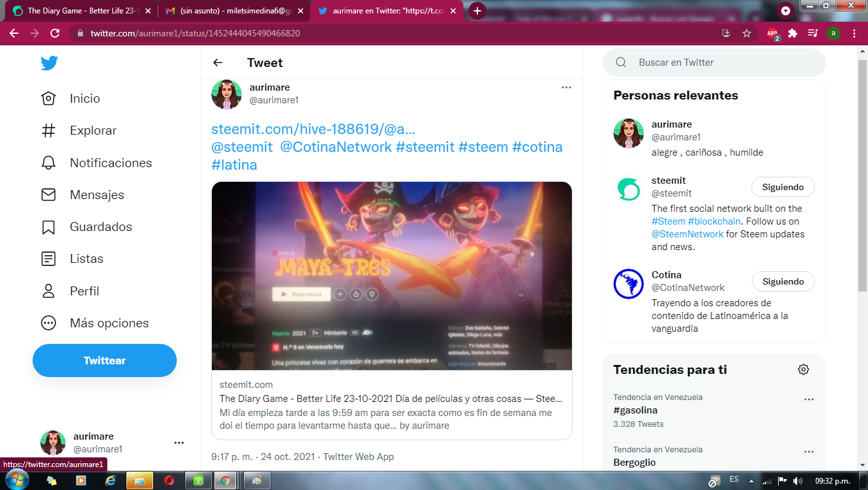
Task: Toggle Siguiendo button for Cotina
Action: [x=783, y=281]
